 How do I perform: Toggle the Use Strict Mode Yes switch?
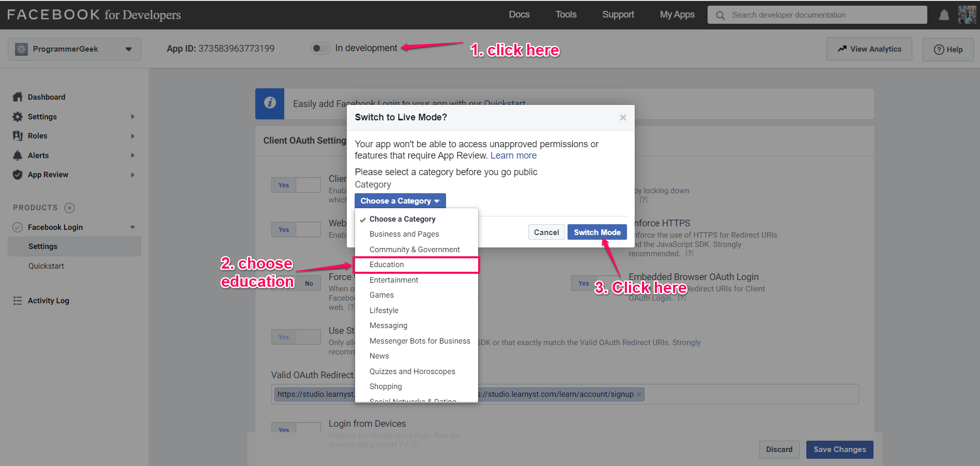(x=296, y=337)
